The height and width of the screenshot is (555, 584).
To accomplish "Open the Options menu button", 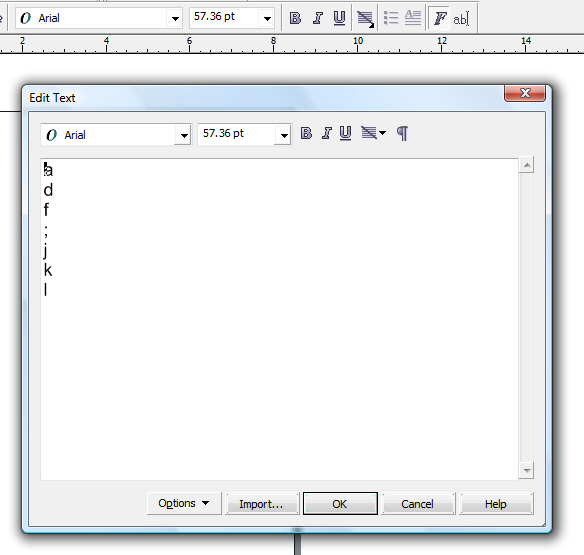I will click(184, 504).
